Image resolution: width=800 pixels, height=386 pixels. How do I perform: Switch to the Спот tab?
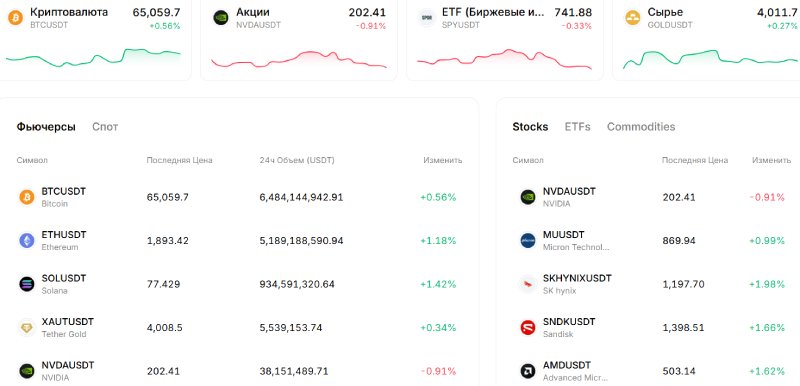click(105, 127)
